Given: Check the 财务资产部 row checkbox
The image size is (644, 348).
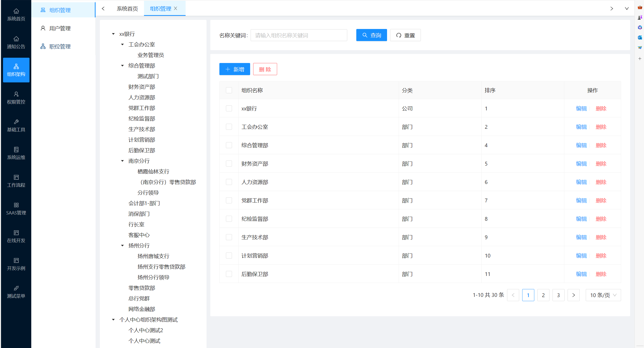Looking at the screenshot, I should coord(229,164).
